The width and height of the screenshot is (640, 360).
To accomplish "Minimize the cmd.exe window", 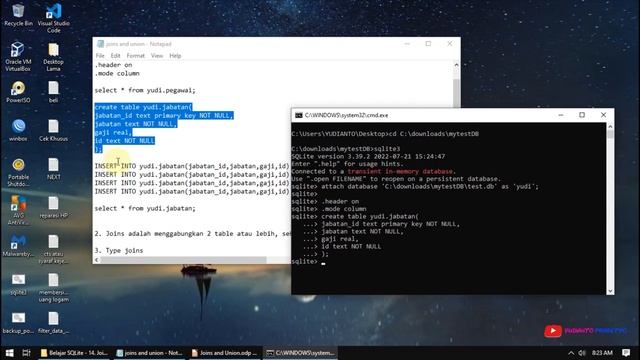I will point(561,115).
